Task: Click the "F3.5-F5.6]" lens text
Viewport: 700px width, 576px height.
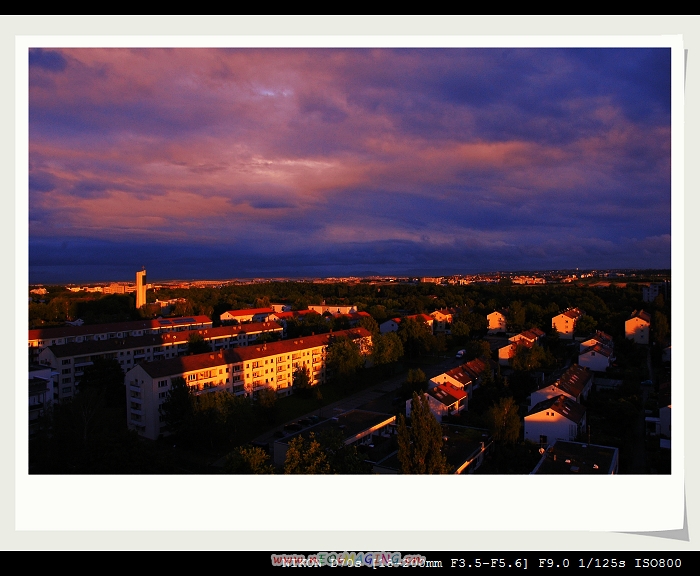Action: tap(489, 563)
